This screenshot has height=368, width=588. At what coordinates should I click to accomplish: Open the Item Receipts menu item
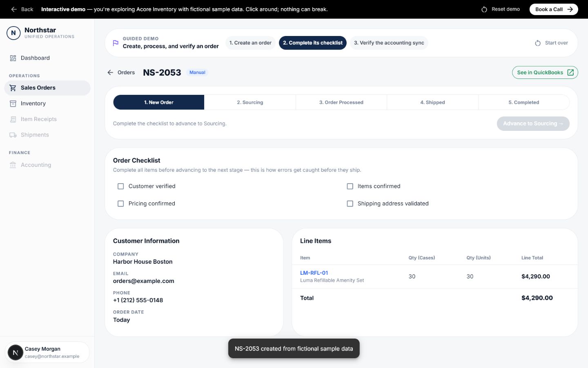47,119
